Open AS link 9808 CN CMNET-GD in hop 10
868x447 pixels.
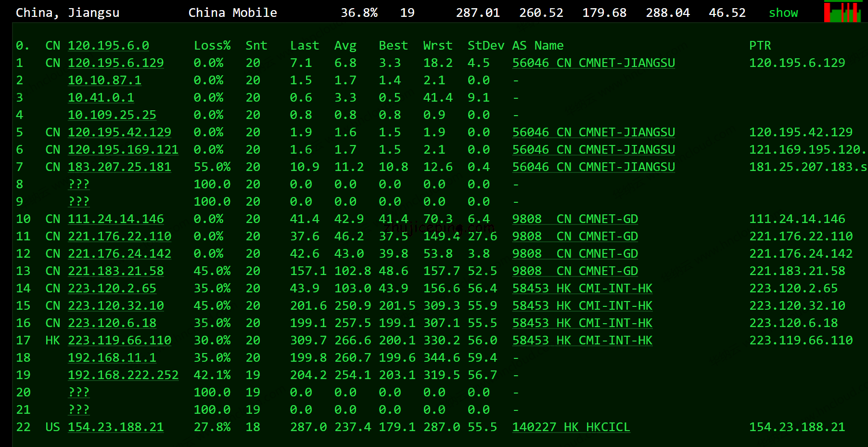coord(575,219)
